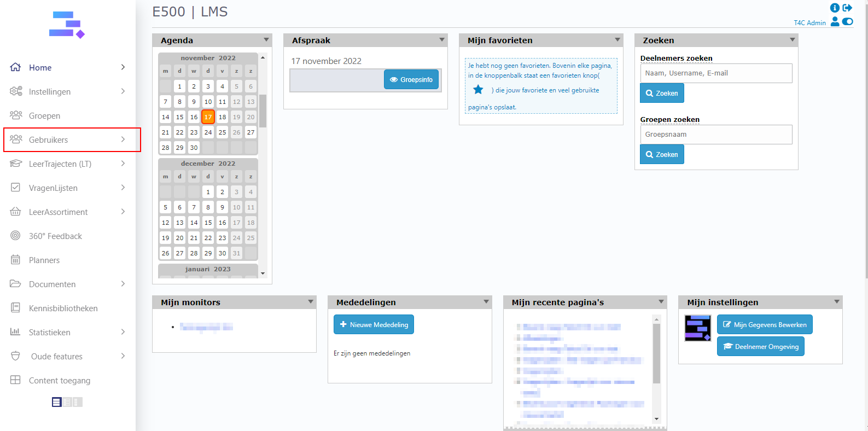868x431 pixels.
Task: Click the Kennisbibliotheken book icon
Action: pos(16,308)
